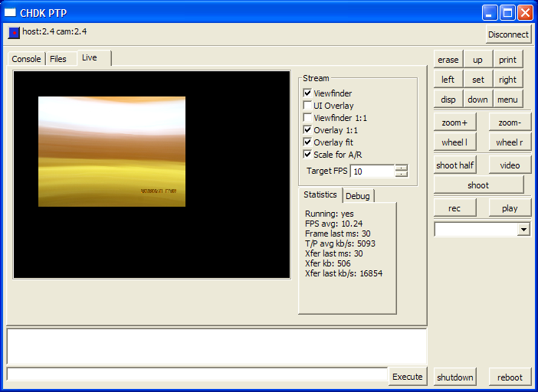Uncheck the Viewfinder checkbox
This screenshot has height=392, width=538.
[307, 93]
